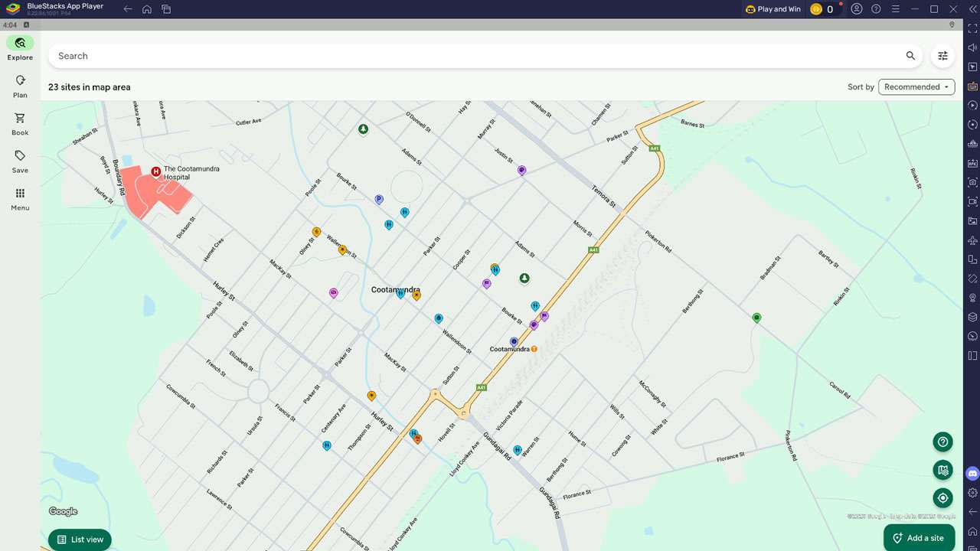Click the Play and Win button

pos(773,9)
